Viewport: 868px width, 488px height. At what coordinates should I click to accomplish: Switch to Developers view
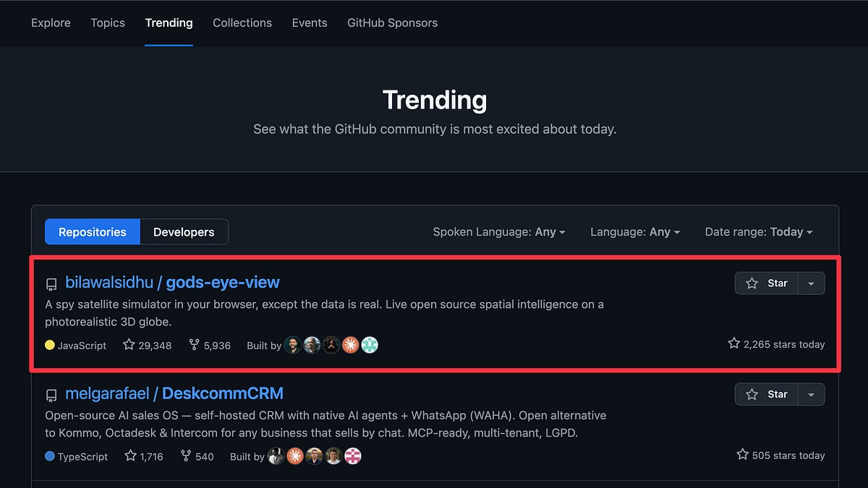point(184,232)
